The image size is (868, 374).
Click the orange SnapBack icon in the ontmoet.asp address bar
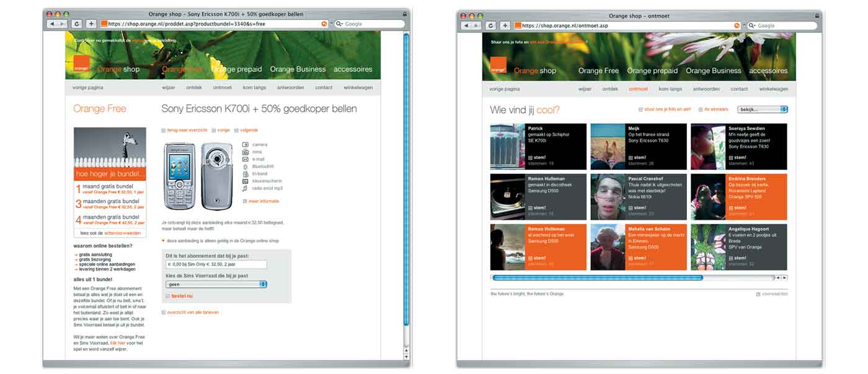pyautogui.click(x=737, y=25)
